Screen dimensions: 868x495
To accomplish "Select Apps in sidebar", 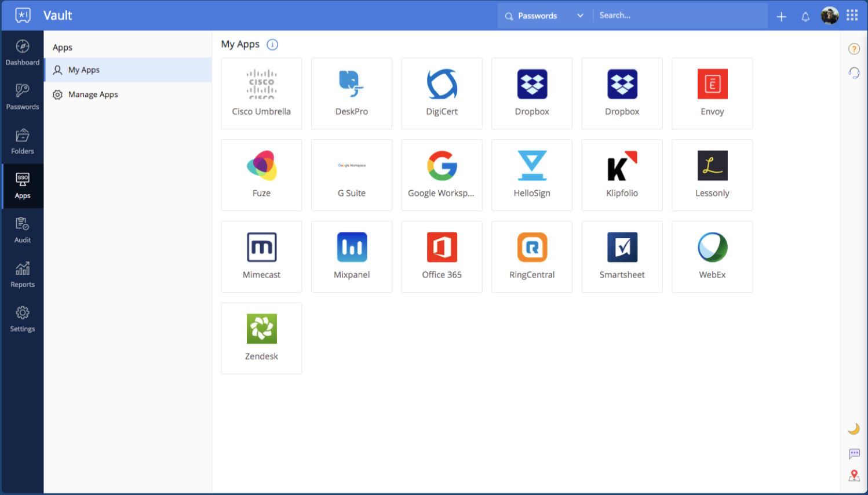I will click(23, 186).
